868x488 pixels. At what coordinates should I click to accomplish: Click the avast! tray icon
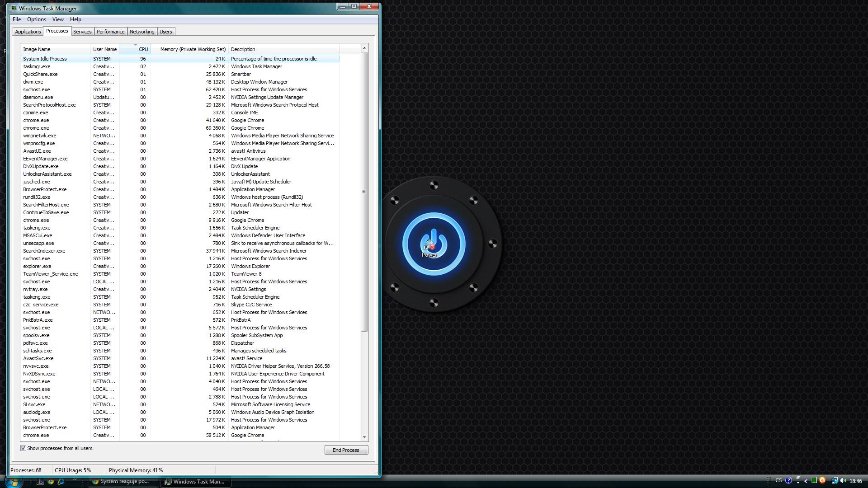tap(822, 481)
